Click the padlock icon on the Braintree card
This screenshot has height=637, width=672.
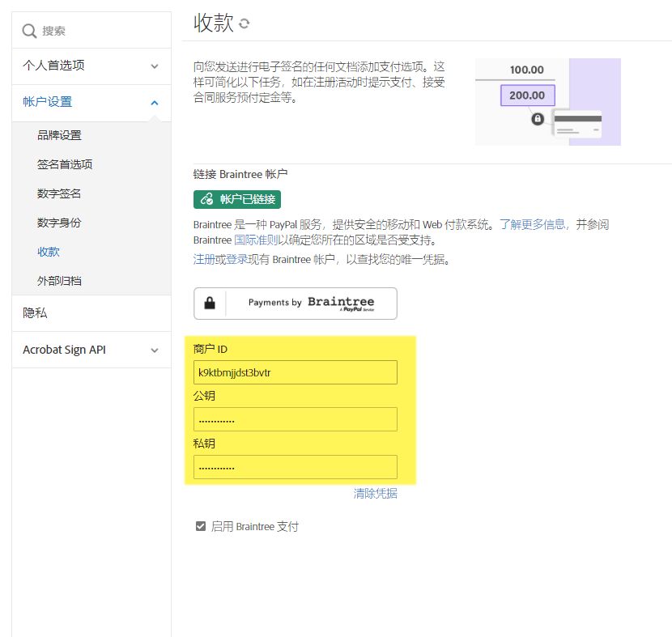pos(211,303)
